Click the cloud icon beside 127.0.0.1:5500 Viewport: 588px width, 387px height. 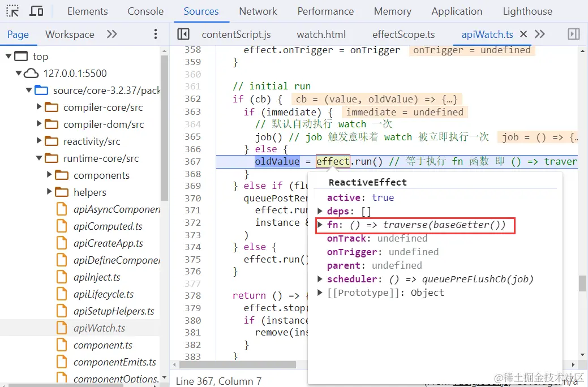click(32, 73)
